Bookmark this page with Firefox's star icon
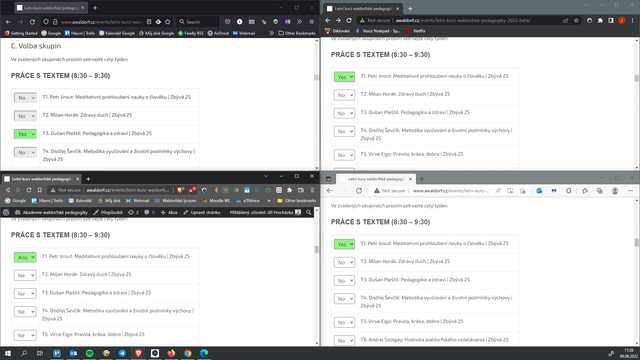Viewport: 640px width, 360px height. [168, 22]
